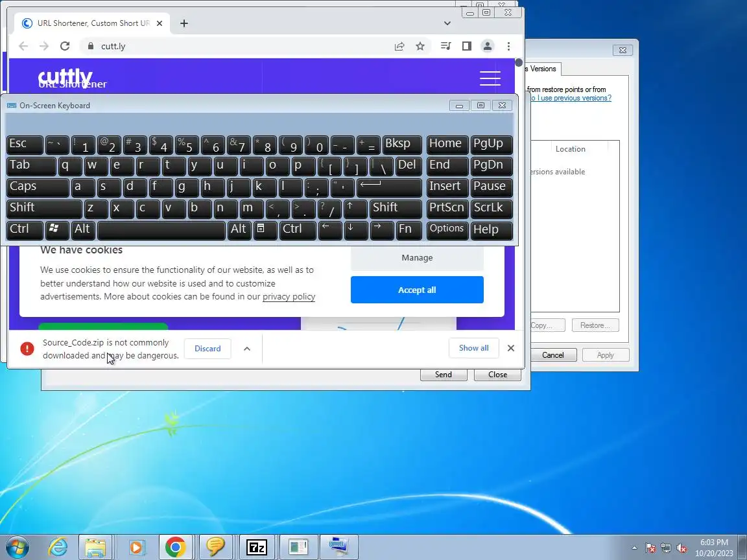
Task: Open On-Screen Keyboard Help
Action: [492, 230]
